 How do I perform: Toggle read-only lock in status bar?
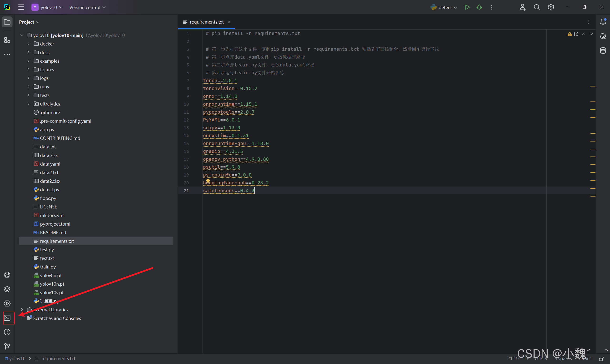pyautogui.click(x=601, y=359)
